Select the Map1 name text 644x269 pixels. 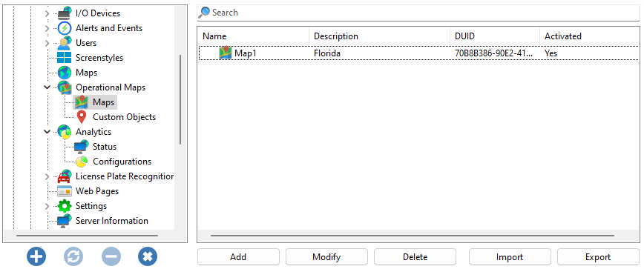(246, 53)
